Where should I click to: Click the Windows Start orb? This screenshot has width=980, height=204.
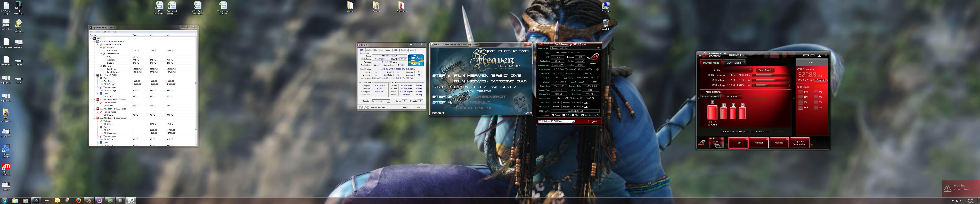click(x=5, y=201)
